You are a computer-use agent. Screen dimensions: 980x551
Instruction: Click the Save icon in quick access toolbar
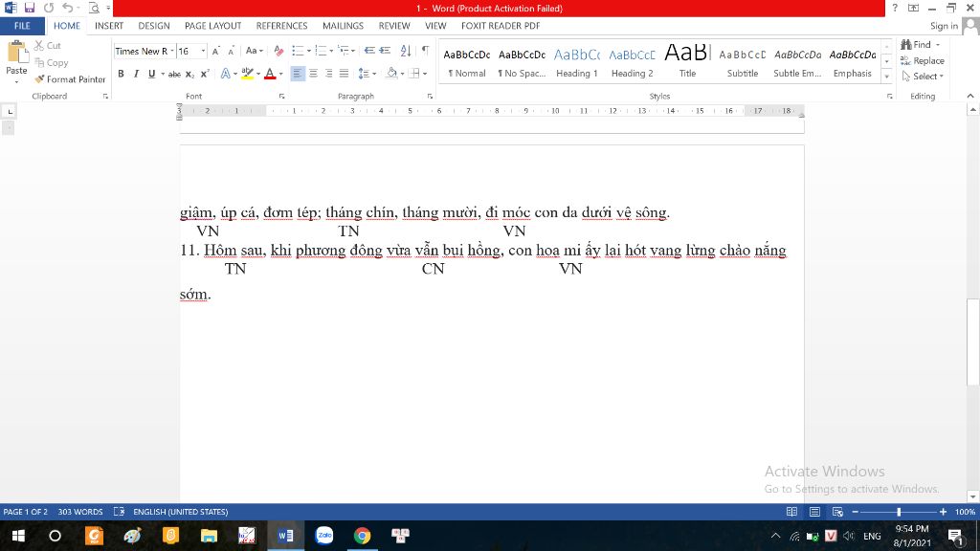tap(30, 8)
